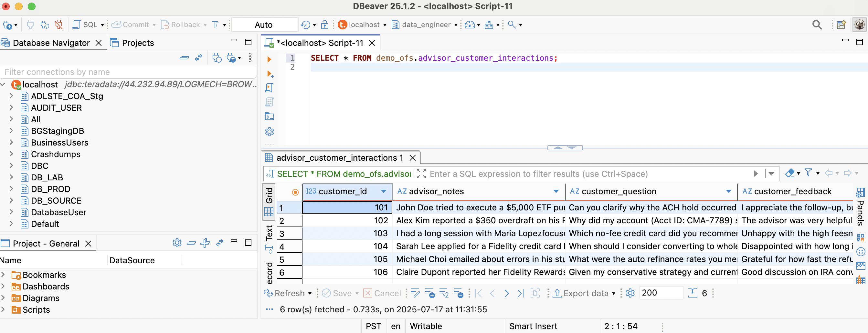Collapse all nodes in Database Navigator
The height and width of the screenshot is (333, 868).
(x=184, y=58)
